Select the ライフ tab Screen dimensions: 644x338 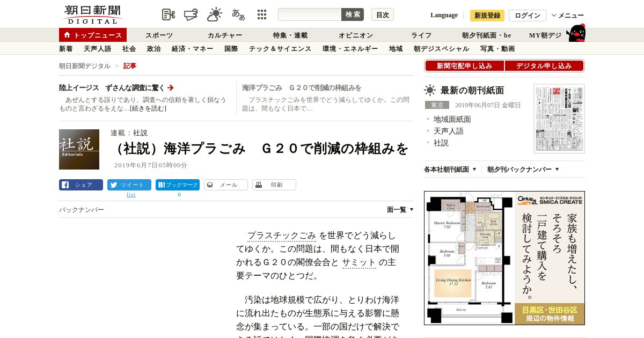[421, 35]
